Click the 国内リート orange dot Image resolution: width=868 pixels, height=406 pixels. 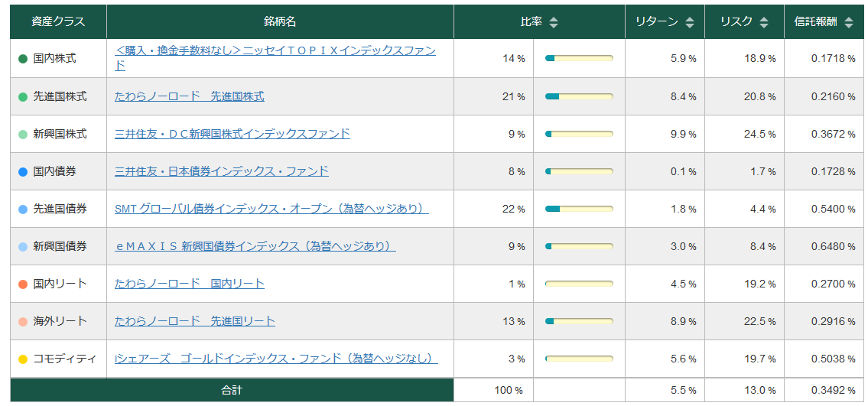click(23, 284)
